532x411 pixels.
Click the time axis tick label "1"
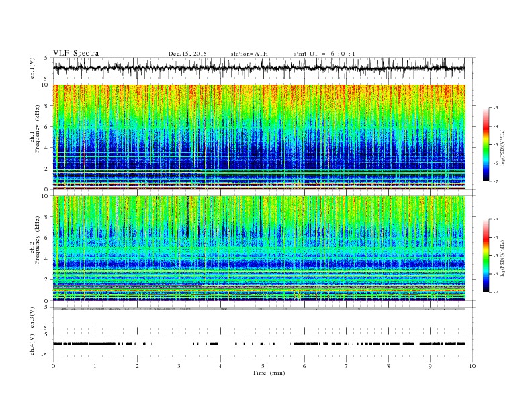[95, 366]
